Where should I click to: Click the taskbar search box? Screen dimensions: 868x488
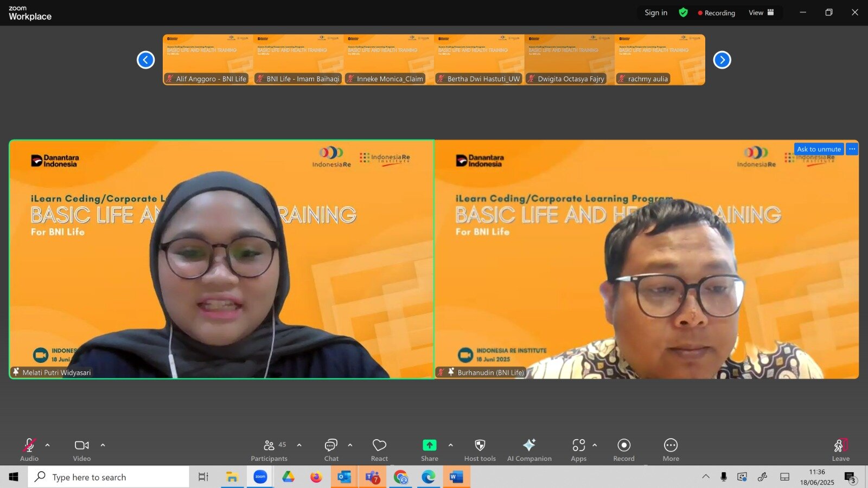click(x=108, y=477)
